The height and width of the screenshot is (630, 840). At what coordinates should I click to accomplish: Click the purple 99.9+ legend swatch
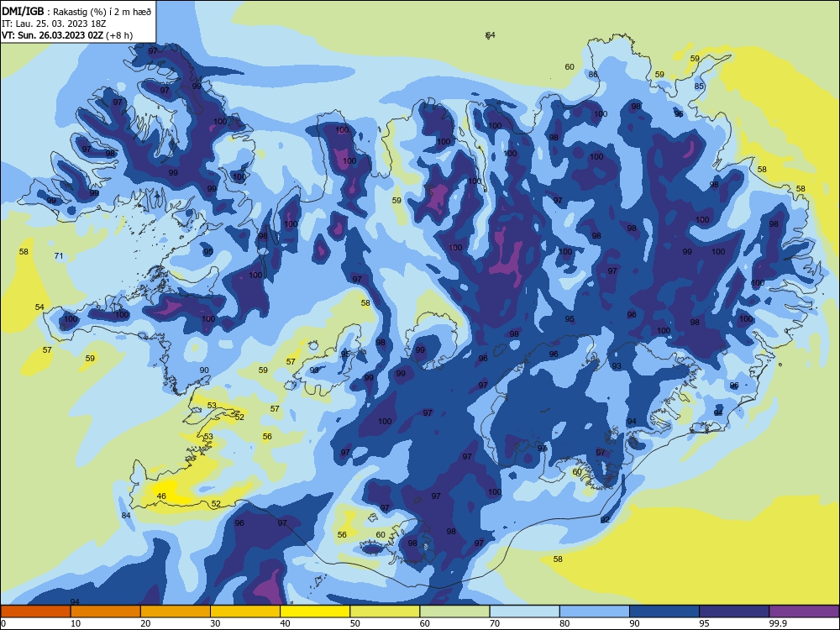click(x=804, y=612)
